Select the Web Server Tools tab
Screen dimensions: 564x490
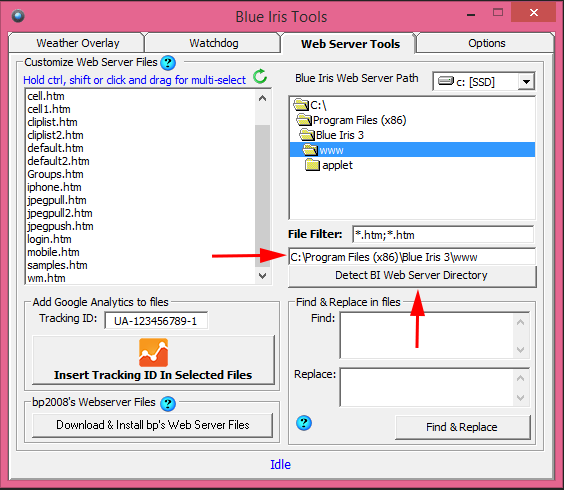click(x=350, y=44)
